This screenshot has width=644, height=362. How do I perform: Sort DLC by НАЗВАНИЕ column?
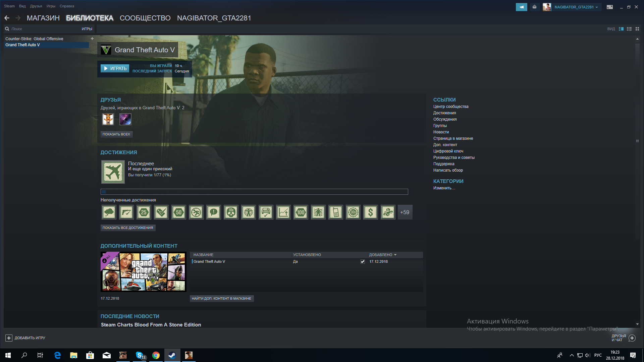pos(203,255)
